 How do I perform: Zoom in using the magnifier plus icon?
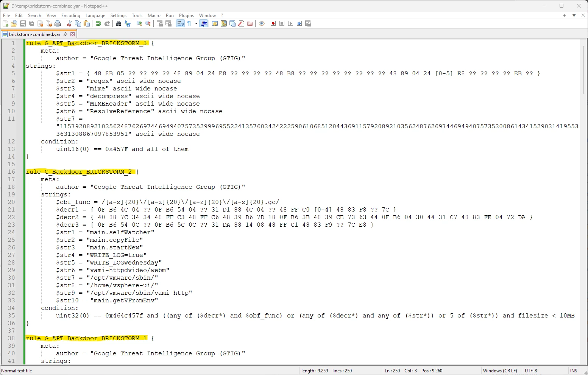[x=139, y=23]
